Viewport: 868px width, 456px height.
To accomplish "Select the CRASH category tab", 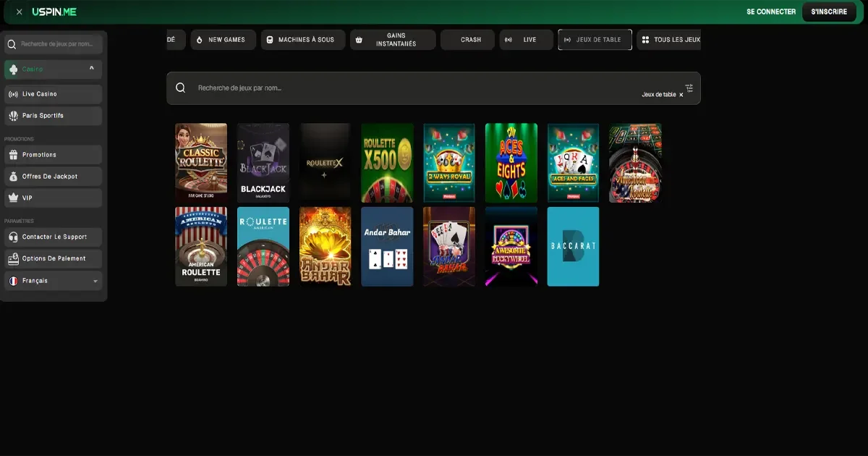I will click(x=467, y=40).
